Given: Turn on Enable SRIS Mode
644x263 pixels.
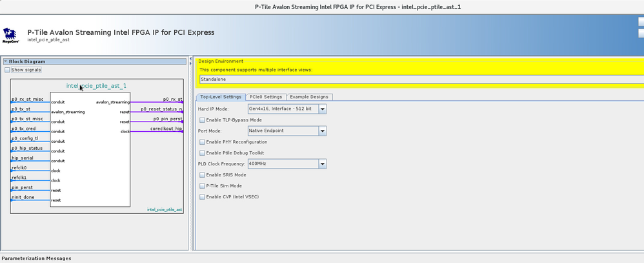Looking at the screenshot, I should pyautogui.click(x=202, y=175).
